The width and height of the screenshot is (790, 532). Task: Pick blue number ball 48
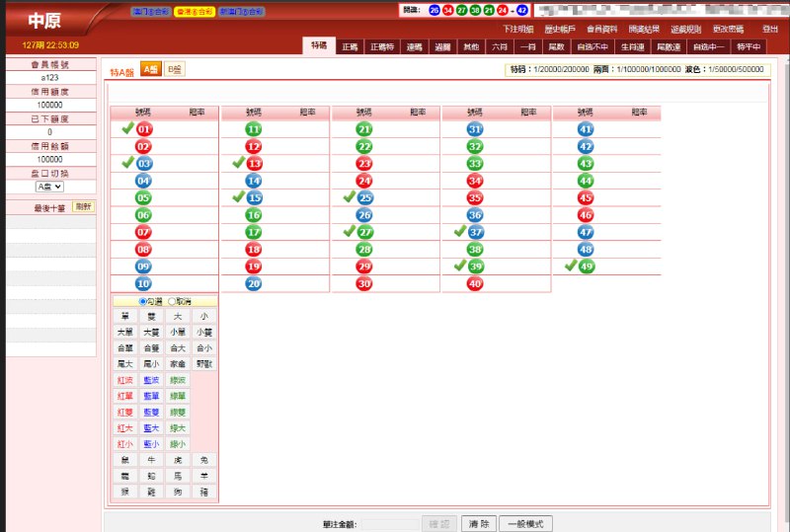coord(586,249)
